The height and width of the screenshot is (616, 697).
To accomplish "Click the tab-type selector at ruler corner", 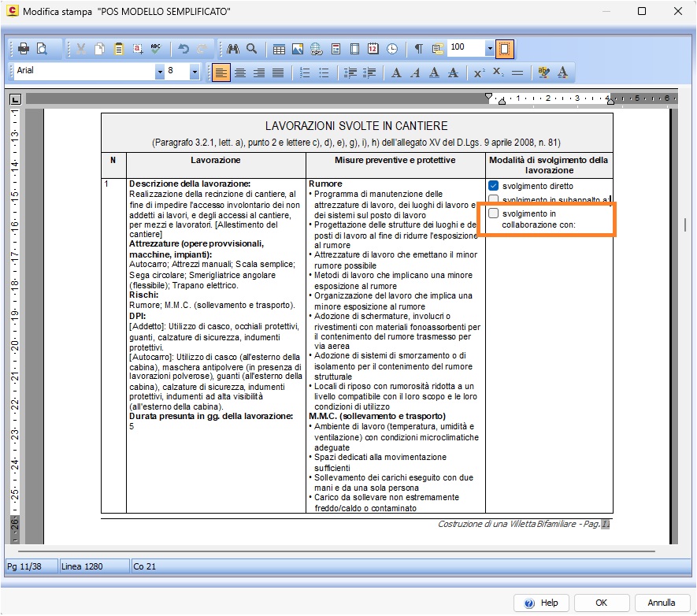I will [x=15, y=98].
